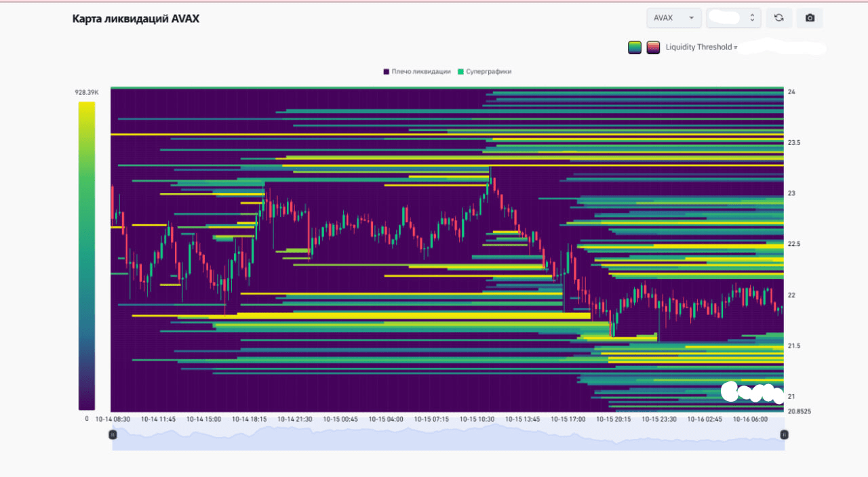Click the vertical liquidation color scale bar
The width and height of the screenshot is (868, 477).
(x=87, y=255)
